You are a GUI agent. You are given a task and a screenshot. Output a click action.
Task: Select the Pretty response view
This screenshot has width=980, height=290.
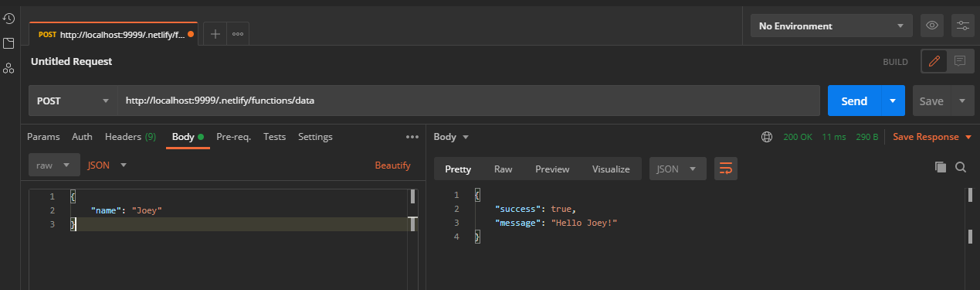coord(458,169)
